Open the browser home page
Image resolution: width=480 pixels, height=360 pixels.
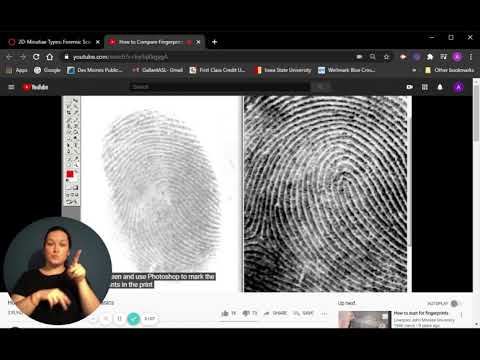pyautogui.click(x=50, y=57)
